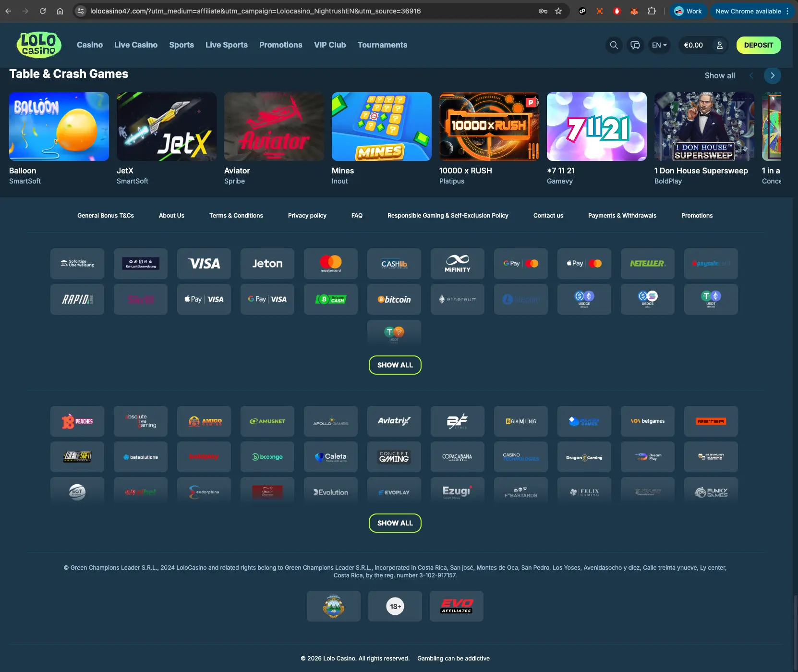
Task: Open the Chrome extensions puzzle icon
Action: coord(652,11)
